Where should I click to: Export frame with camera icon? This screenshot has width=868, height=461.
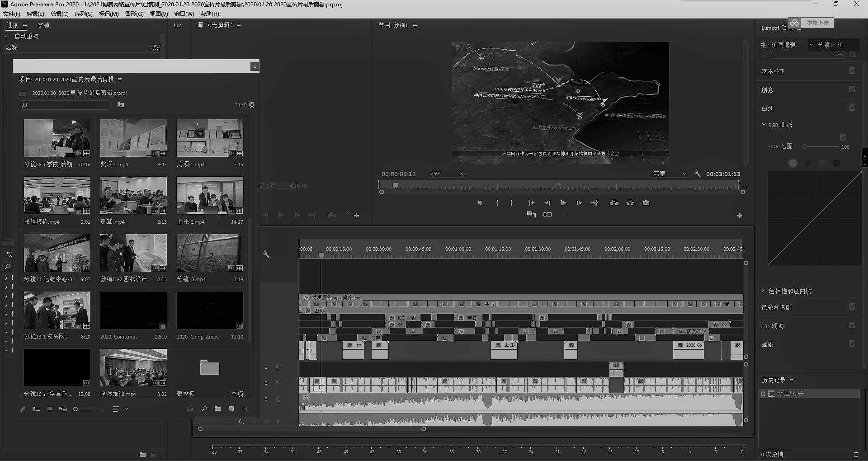[646, 203]
